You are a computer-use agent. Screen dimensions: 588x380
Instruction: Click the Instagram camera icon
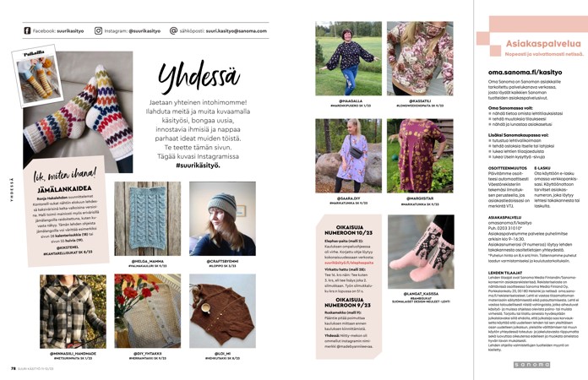coord(98,30)
